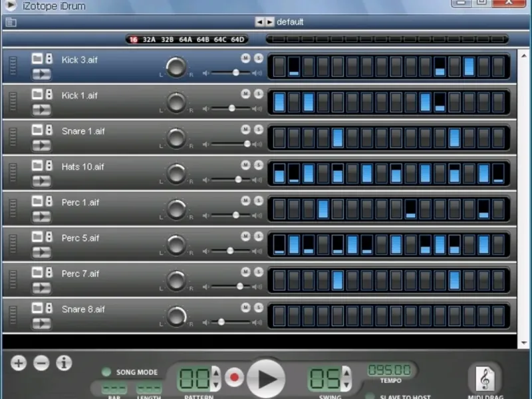
Task: Click the track list scrollbar down arrow
Action: tap(524, 343)
